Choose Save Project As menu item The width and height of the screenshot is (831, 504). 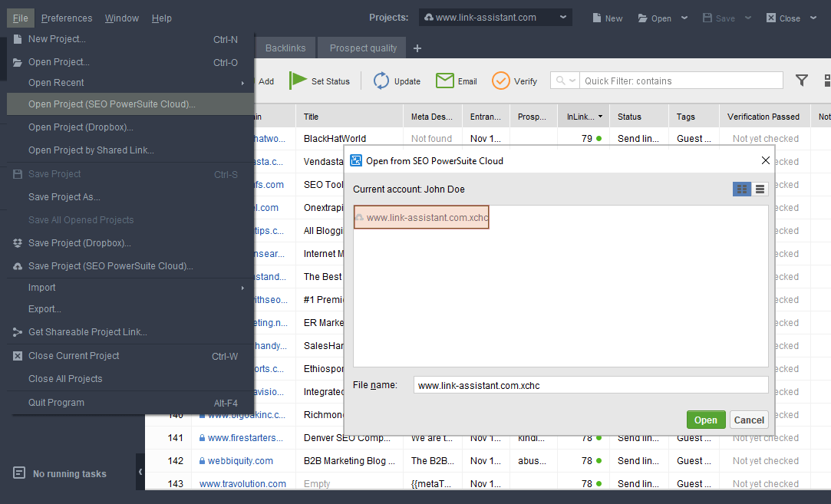[x=130, y=196]
